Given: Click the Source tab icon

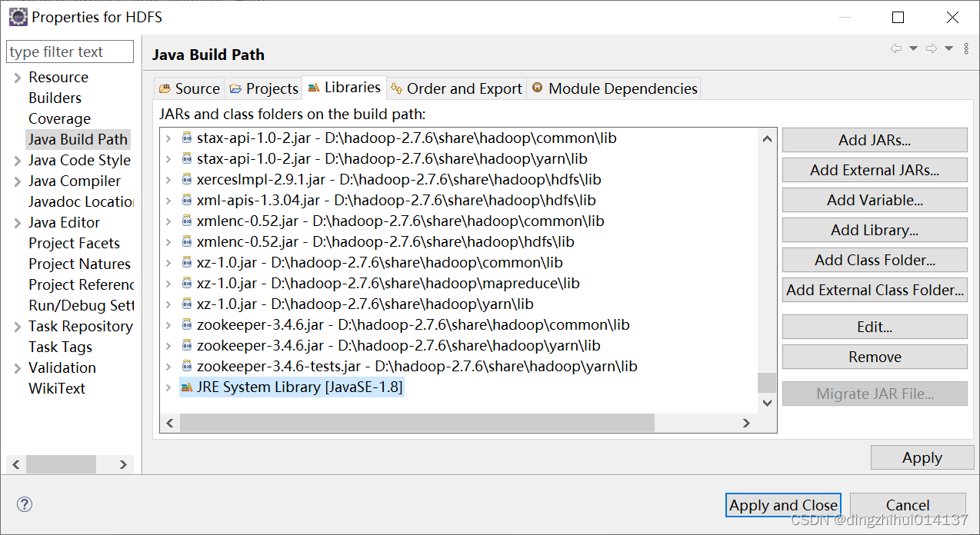Looking at the screenshot, I should pyautogui.click(x=164, y=88).
